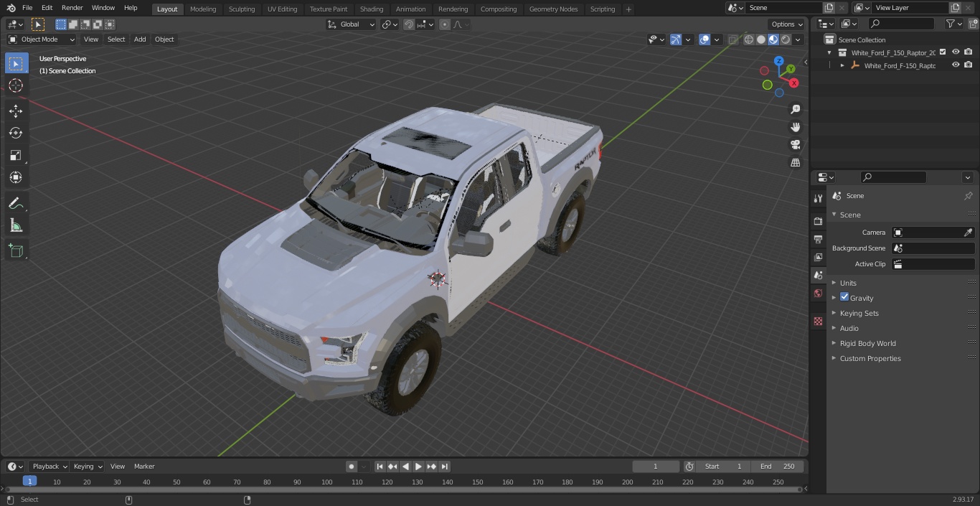Screen dimensions: 980x506
Task: Hide White_Ford_F-150_Raptc object in viewport
Action: pos(956,65)
